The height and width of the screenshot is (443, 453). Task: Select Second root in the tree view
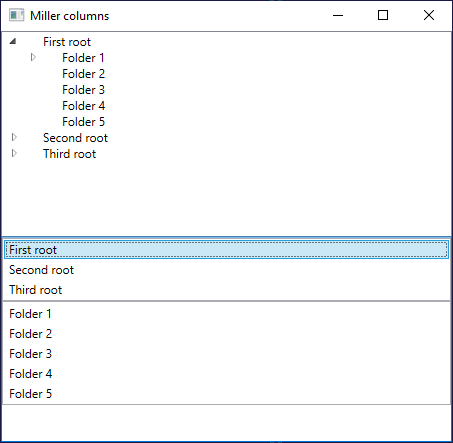click(75, 138)
